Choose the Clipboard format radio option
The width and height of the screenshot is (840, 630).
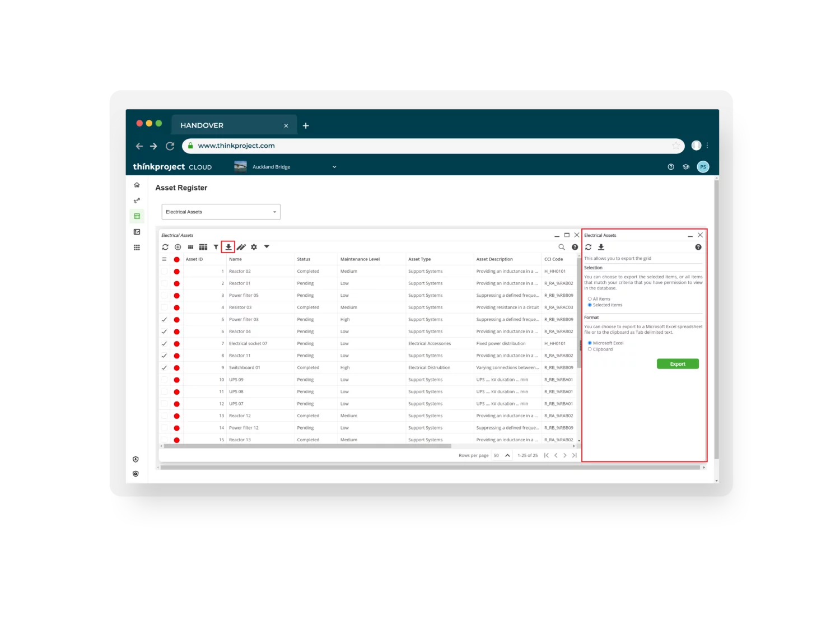590,349
